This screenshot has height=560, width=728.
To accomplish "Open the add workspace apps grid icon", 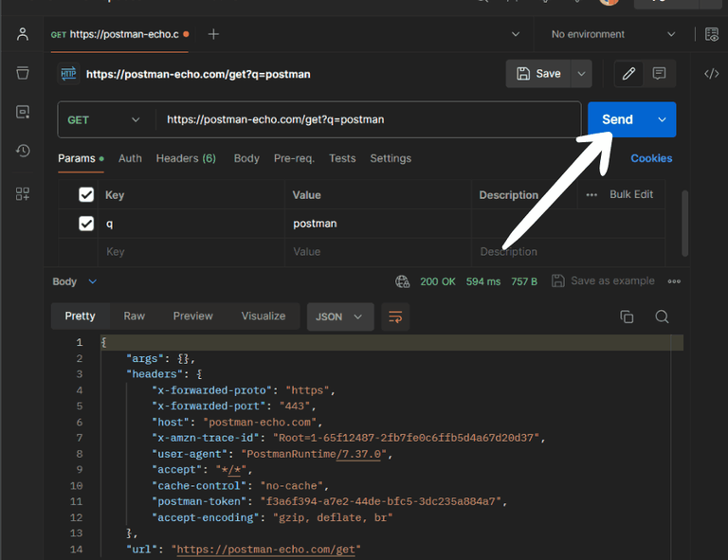I will [x=23, y=194].
